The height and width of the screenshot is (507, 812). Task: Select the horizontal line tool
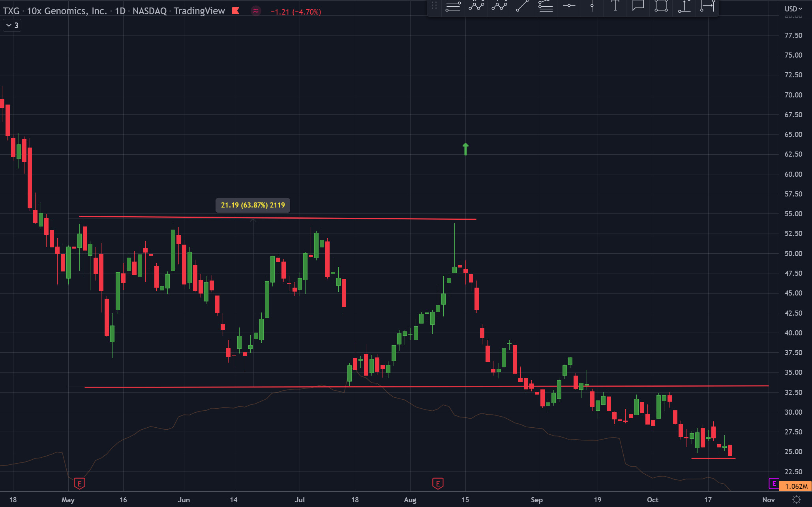point(569,6)
